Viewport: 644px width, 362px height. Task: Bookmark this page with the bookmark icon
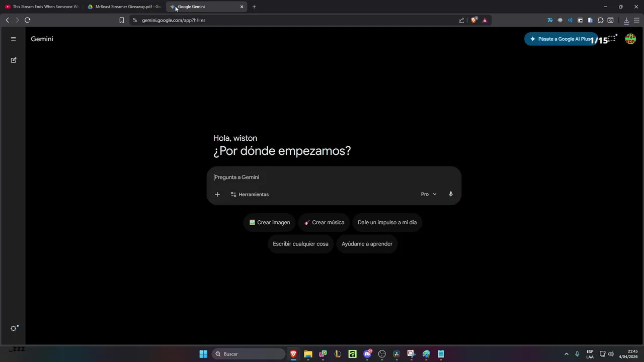click(122, 20)
